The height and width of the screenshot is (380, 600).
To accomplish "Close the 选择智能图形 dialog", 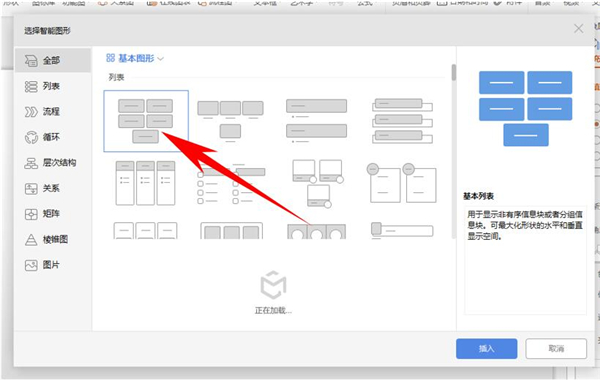I will 578,29.
